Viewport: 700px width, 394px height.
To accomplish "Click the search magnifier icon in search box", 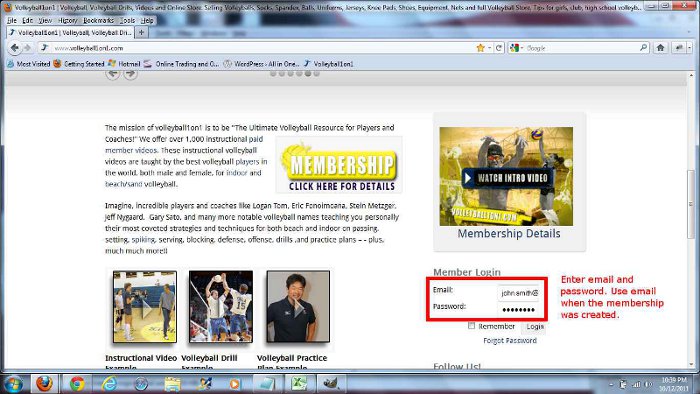I will pos(643,47).
